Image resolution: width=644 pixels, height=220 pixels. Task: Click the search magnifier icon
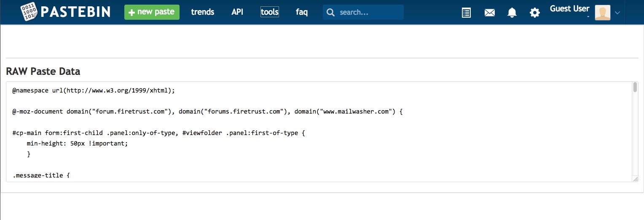pyautogui.click(x=331, y=12)
